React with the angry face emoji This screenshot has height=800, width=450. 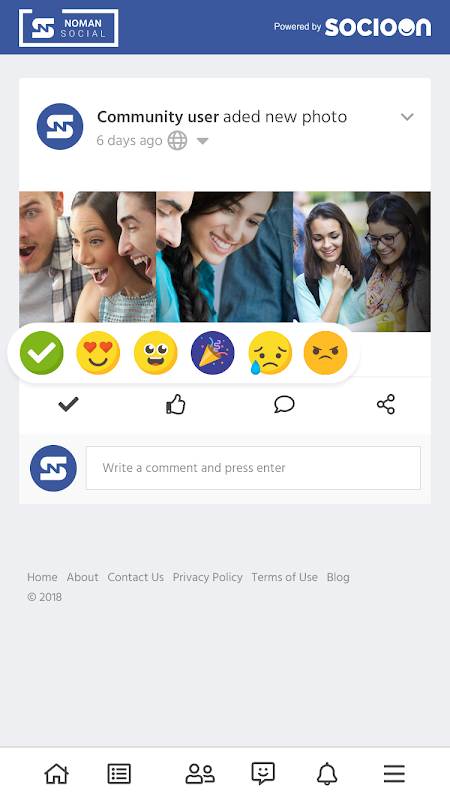click(x=326, y=353)
